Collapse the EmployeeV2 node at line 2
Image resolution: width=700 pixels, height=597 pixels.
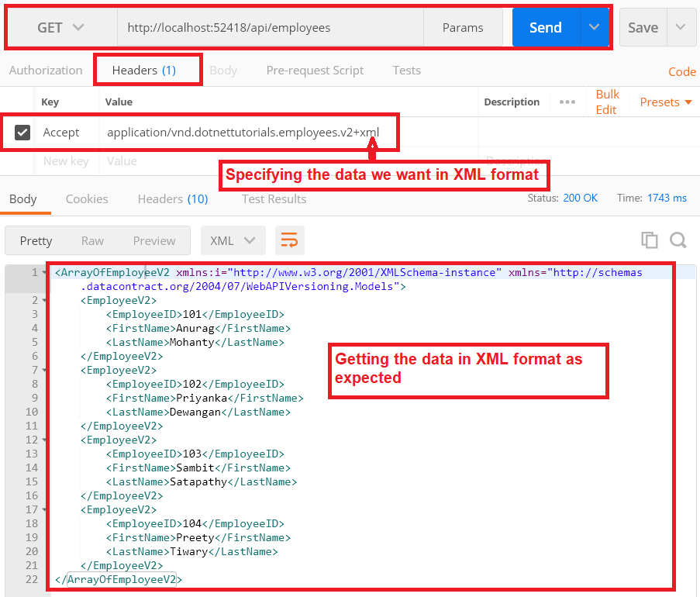click(x=44, y=301)
